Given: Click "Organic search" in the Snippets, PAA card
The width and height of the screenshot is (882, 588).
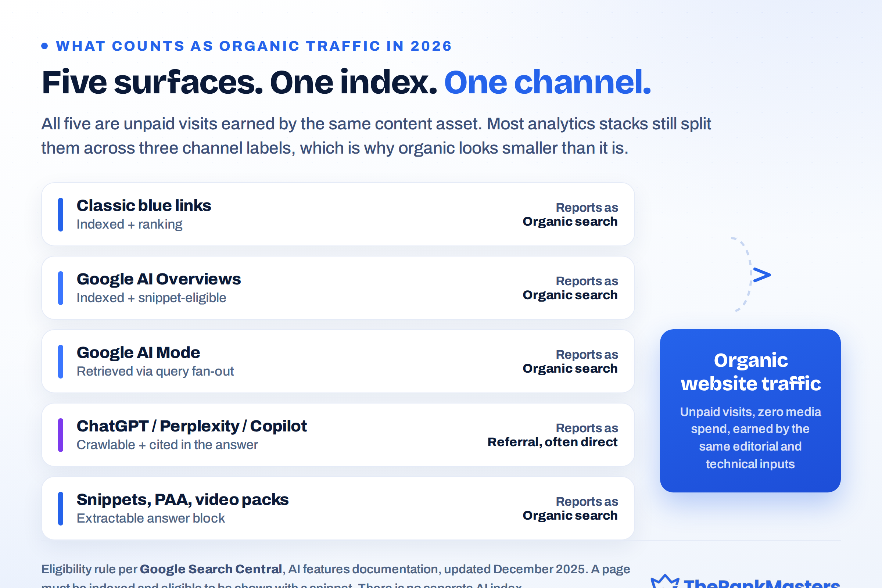Looking at the screenshot, I should point(570,516).
